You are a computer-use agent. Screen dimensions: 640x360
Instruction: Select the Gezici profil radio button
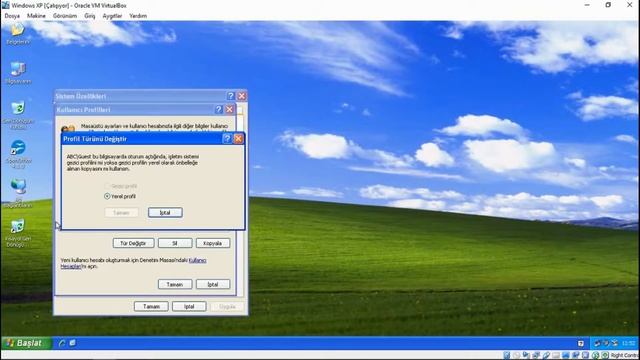(107, 186)
